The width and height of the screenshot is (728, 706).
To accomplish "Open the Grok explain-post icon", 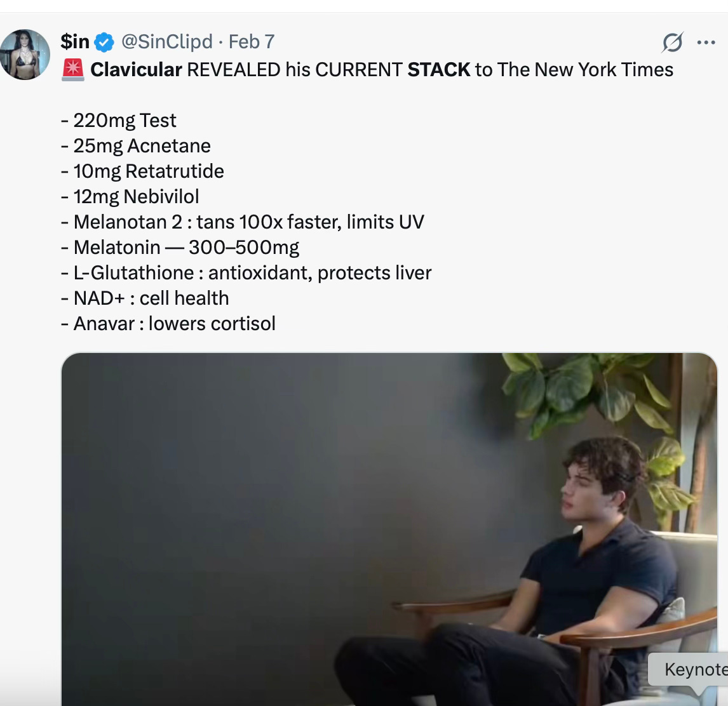I will 672,43.
